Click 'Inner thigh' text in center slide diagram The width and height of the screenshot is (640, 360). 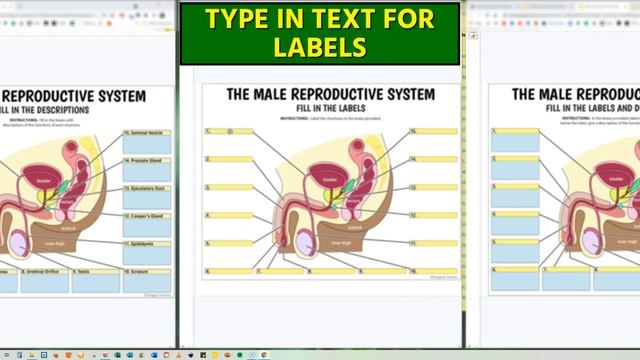click(x=340, y=243)
